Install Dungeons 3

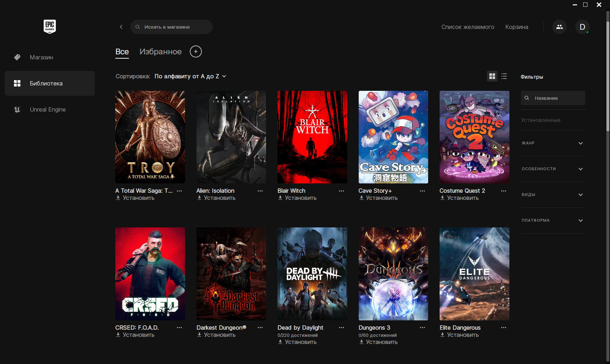[x=378, y=342]
